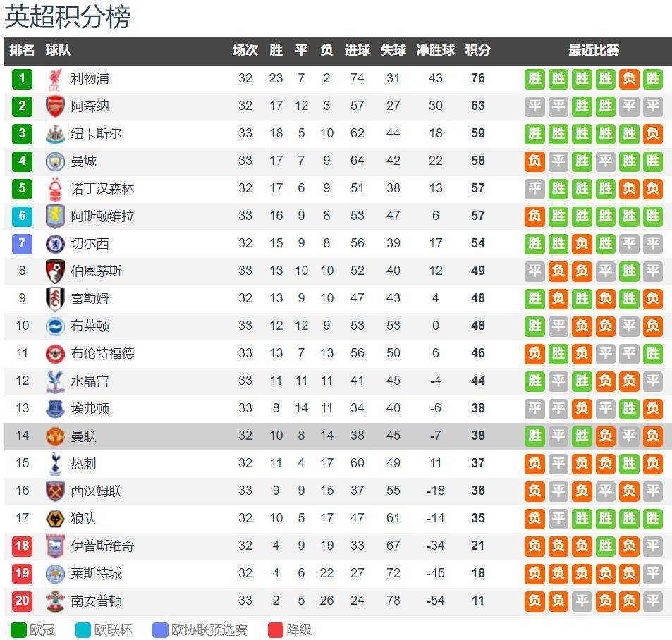The image size is (672, 640).
Task: Click the Everton (埃弗顿) crest icon
Action: 55,409
